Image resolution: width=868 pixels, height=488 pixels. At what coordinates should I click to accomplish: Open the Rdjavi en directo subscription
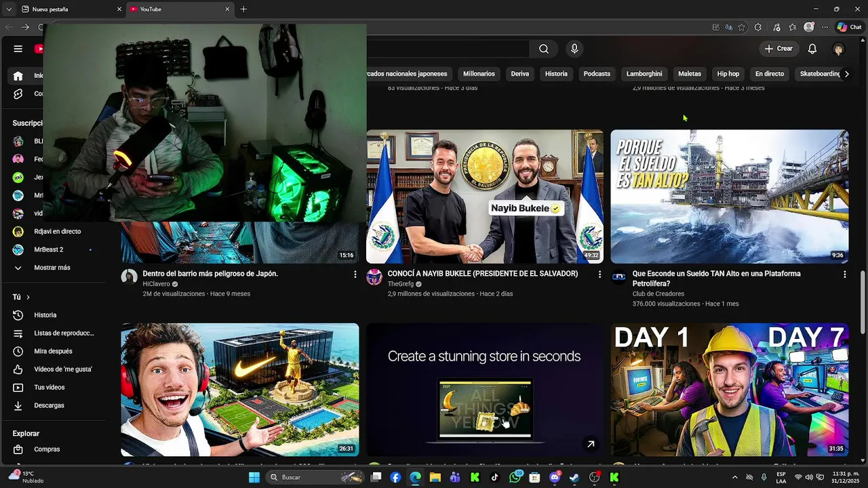point(57,232)
